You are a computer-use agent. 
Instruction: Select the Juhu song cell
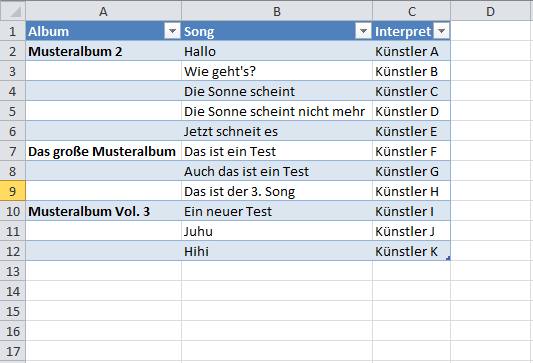pos(277,231)
